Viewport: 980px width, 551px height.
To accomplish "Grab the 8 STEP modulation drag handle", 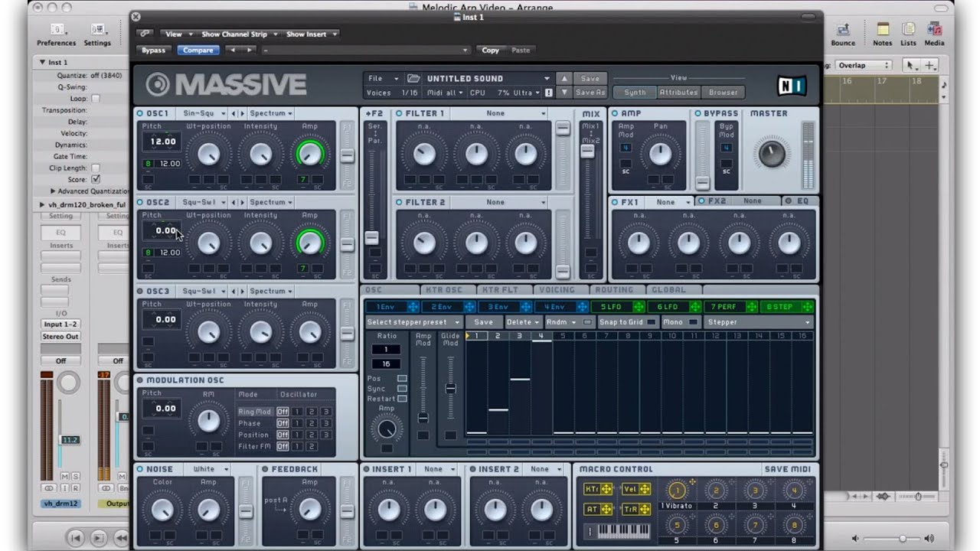I will [x=807, y=307].
